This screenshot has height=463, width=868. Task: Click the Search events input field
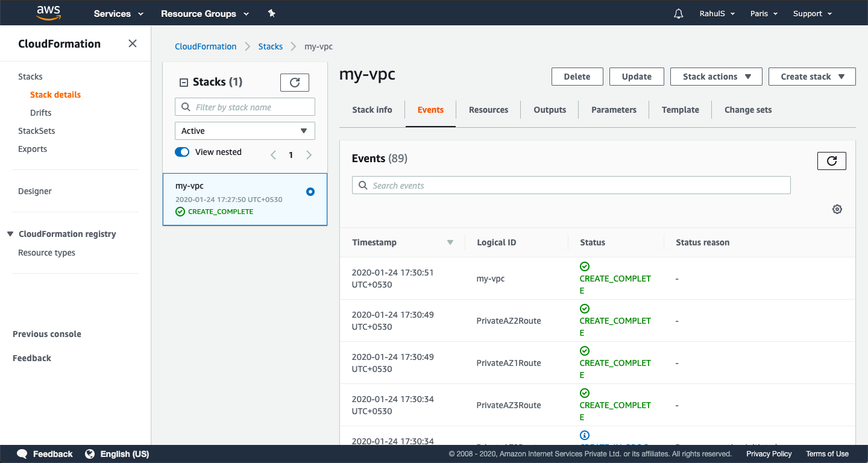tap(571, 185)
